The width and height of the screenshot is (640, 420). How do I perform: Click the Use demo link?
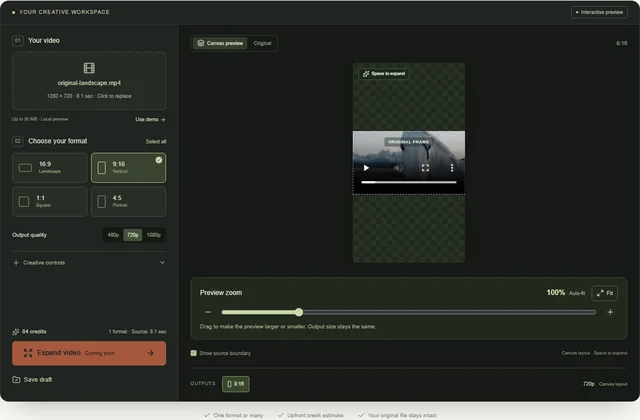[150, 120]
